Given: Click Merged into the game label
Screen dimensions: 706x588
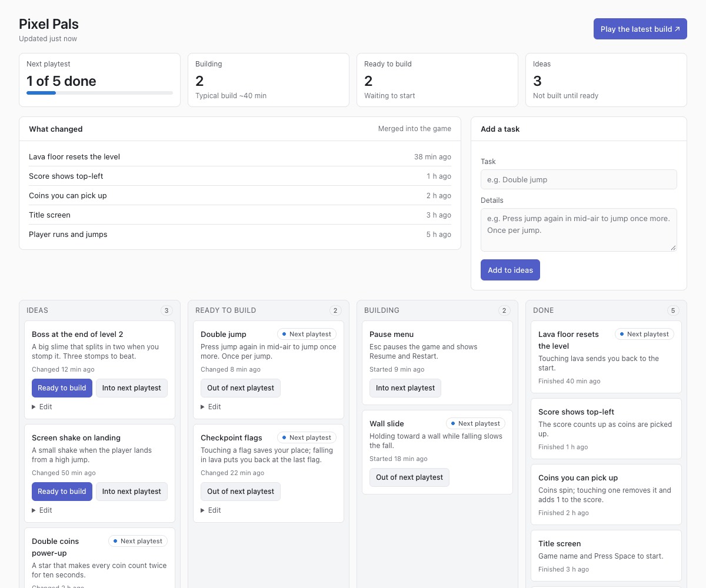Looking at the screenshot, I should point(415,129).
